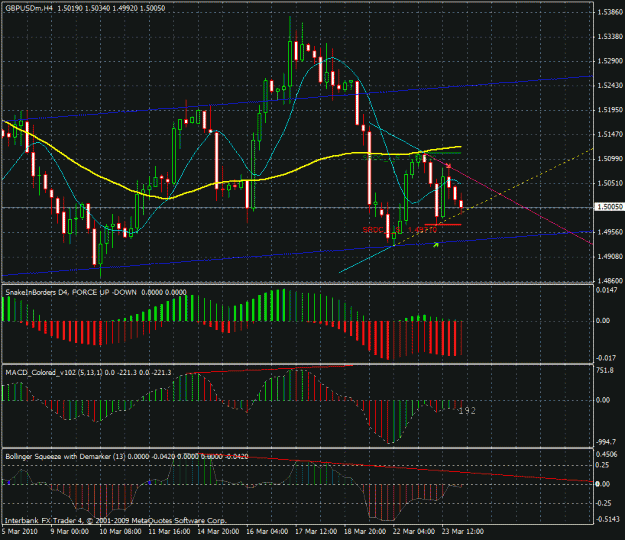This screenshot has width=625, height=540.
Task: Click the 1.49080 price axis value
Action: 610,256
